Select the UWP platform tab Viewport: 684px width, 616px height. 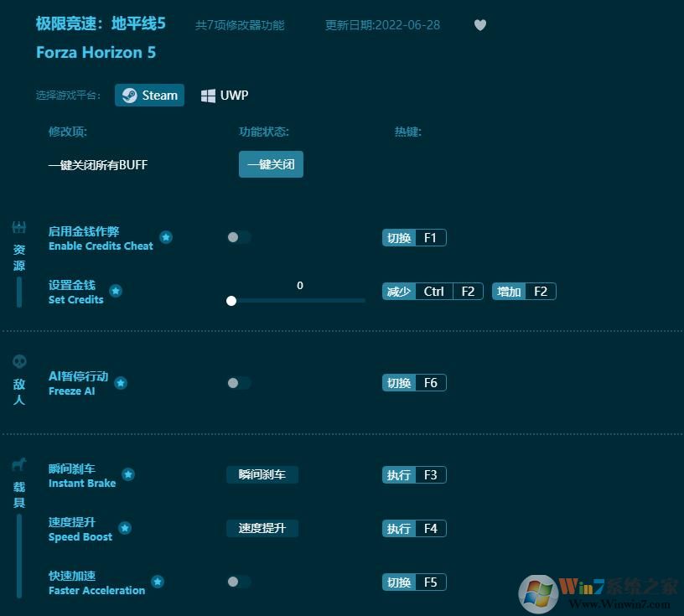(x=224, y=95)
